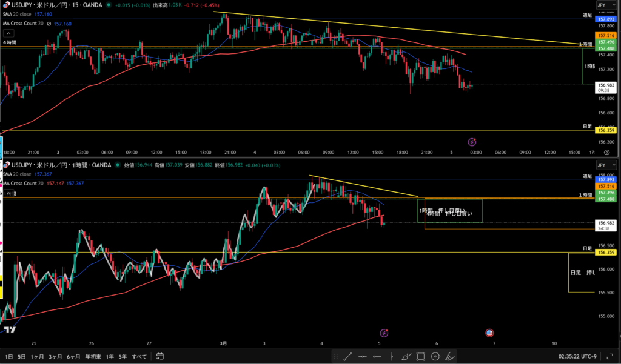Select the horizontal line drawing tool

pyautogui.click(x=362, y=357)
